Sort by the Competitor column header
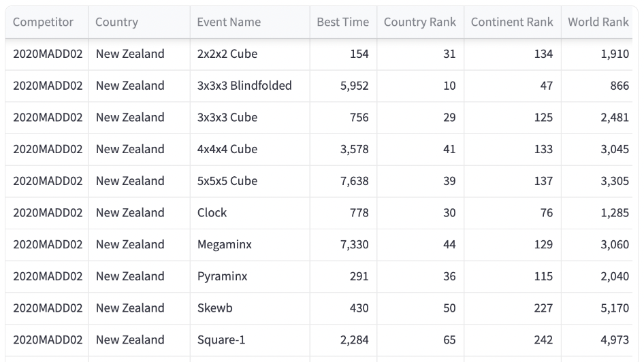This screenshot has height=362, width=644. click(x=43, y=22)
